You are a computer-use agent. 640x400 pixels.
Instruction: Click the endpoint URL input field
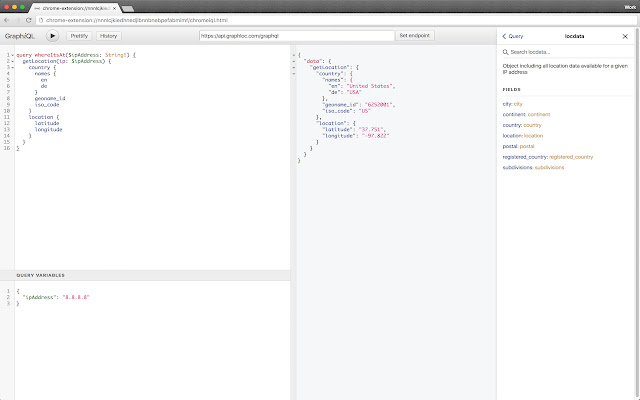click(295, 35)
